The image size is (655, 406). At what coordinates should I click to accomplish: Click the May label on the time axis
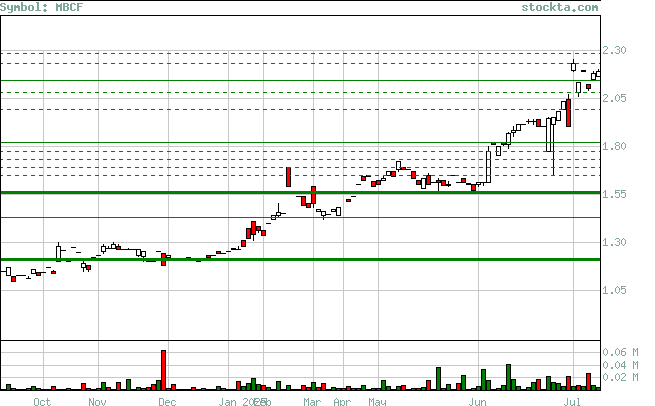tap(377, 402)
